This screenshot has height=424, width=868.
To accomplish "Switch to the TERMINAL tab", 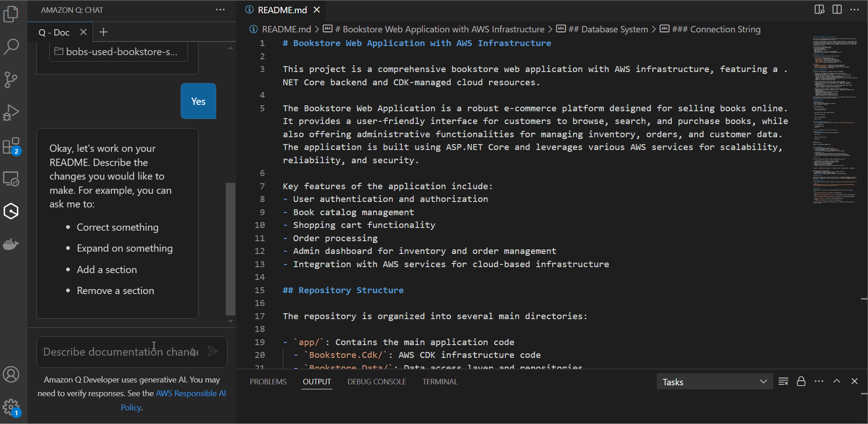I will point(439,382).
